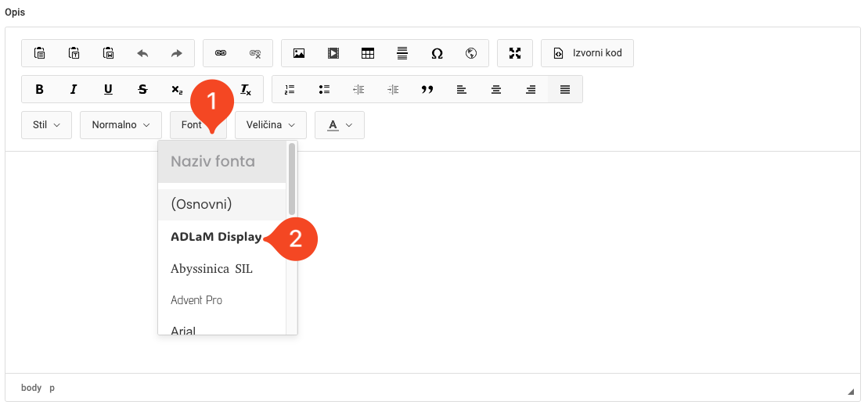
Task: Align text right
Action: (x=531, y=90)
